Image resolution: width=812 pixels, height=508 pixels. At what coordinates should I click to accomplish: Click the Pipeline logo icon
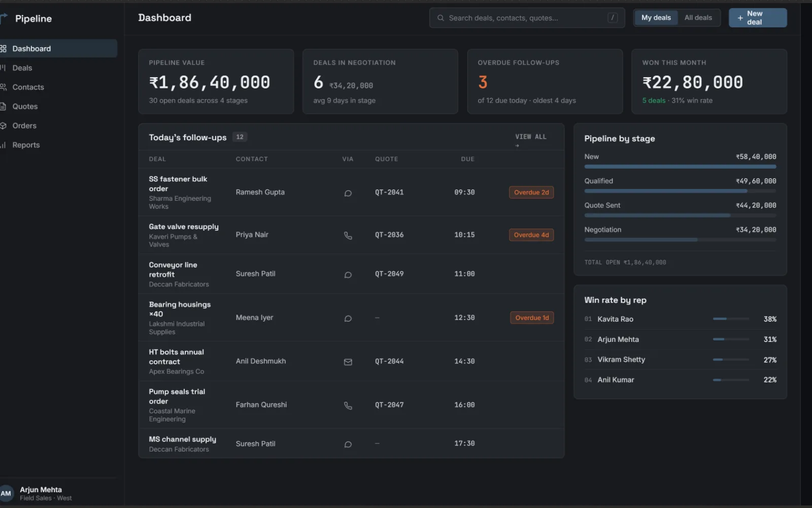[x=4, y=18]
